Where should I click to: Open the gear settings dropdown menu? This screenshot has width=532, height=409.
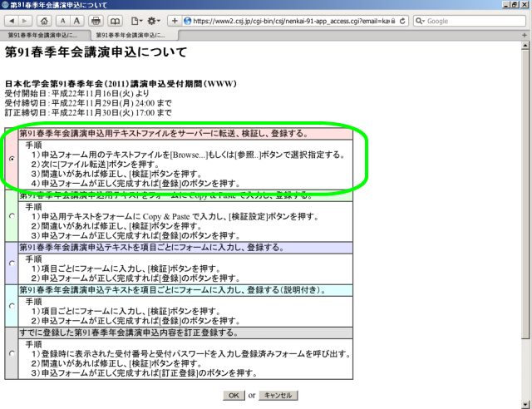pyautogui.click(x=155, y=21)
